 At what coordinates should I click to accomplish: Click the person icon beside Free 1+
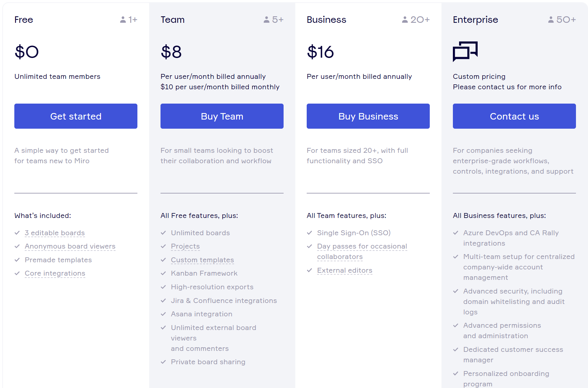[x=123, y=20]
